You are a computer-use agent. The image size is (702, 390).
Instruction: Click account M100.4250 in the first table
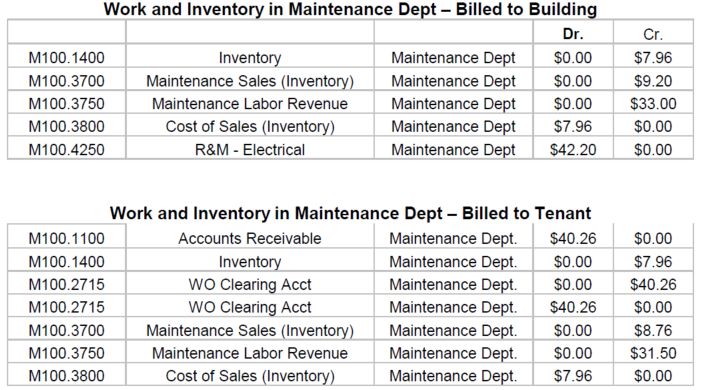point(66,150)
